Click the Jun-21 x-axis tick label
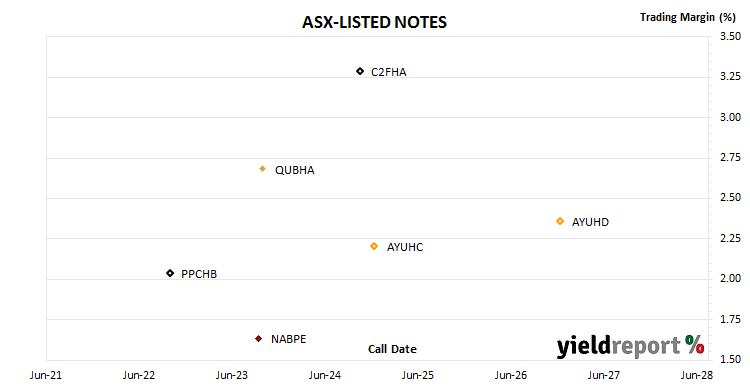750x391 pixels. 46,375
